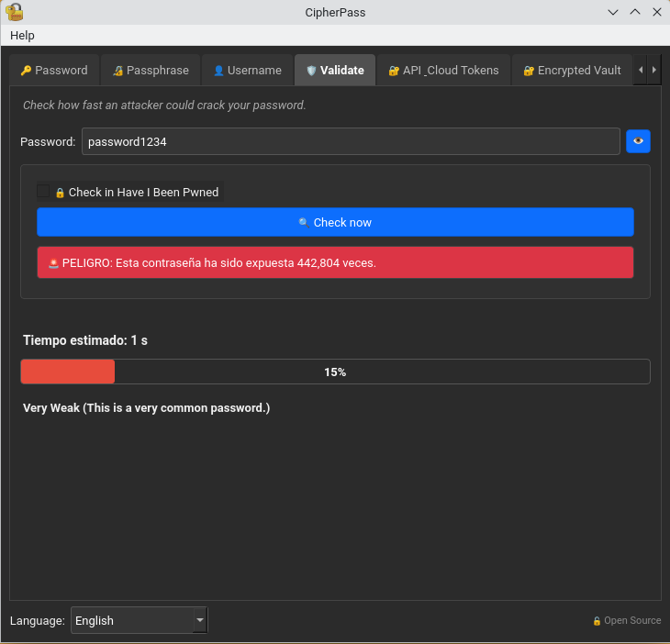Click the lock icon on the Encrypted Vault tab
This screenshot has height=644, width=670.
pyautogui.click(x=529, y=71)
